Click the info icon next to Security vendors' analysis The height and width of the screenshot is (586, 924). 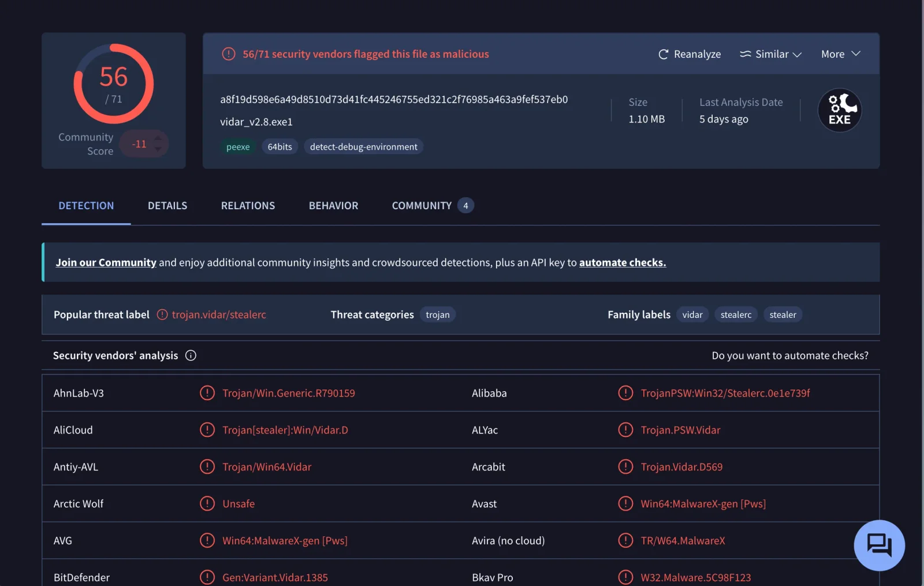tap(191, 355)
